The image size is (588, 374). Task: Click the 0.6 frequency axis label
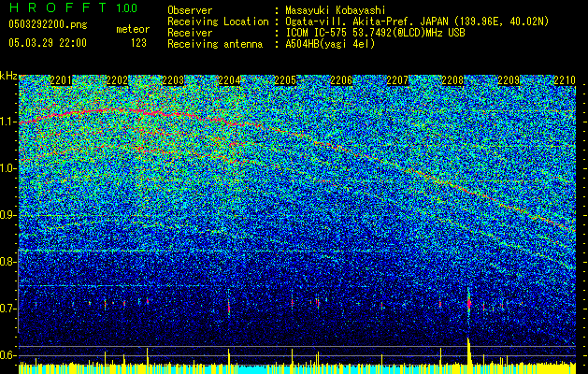(x=8, y=355)
